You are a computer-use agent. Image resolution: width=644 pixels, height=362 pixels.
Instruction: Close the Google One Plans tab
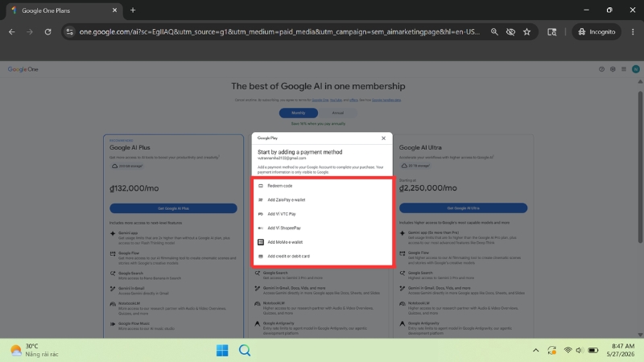point(114,10)
